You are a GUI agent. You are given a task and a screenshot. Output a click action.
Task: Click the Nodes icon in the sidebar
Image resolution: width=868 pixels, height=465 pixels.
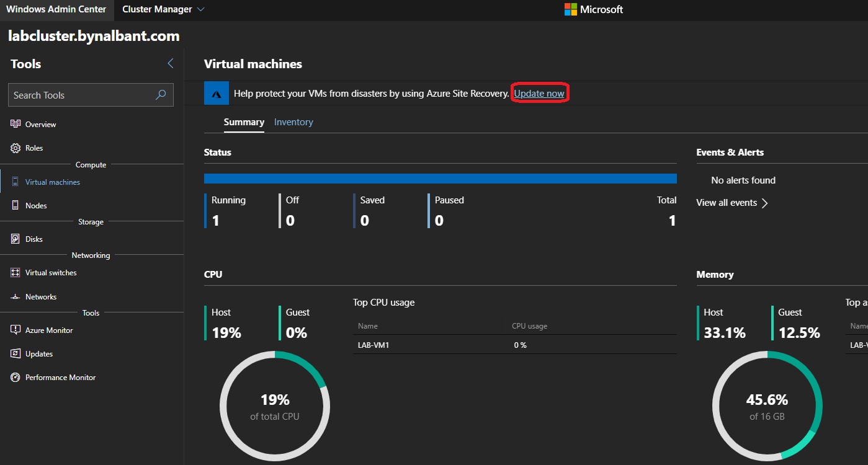point(16,205)
